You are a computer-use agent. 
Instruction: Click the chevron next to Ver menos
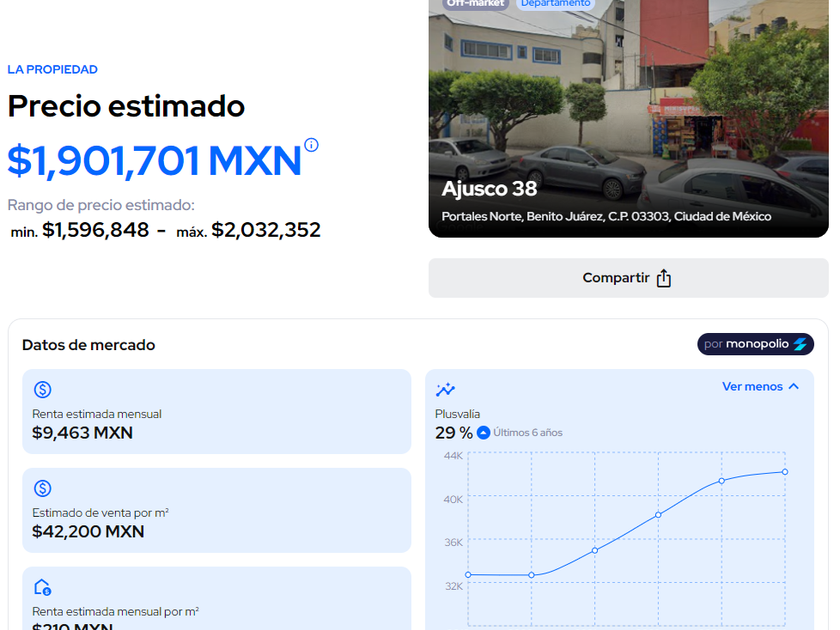pos(794,386)
